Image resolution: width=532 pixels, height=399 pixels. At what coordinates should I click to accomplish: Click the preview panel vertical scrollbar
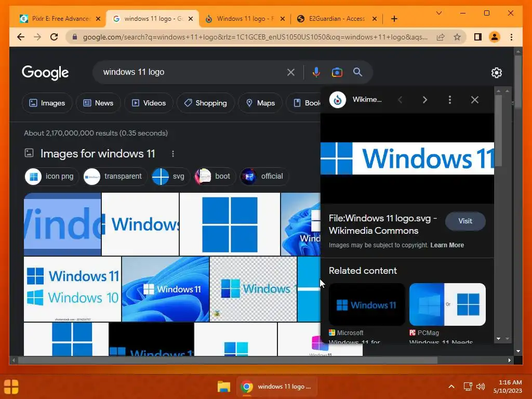click(x=498, y=130)
